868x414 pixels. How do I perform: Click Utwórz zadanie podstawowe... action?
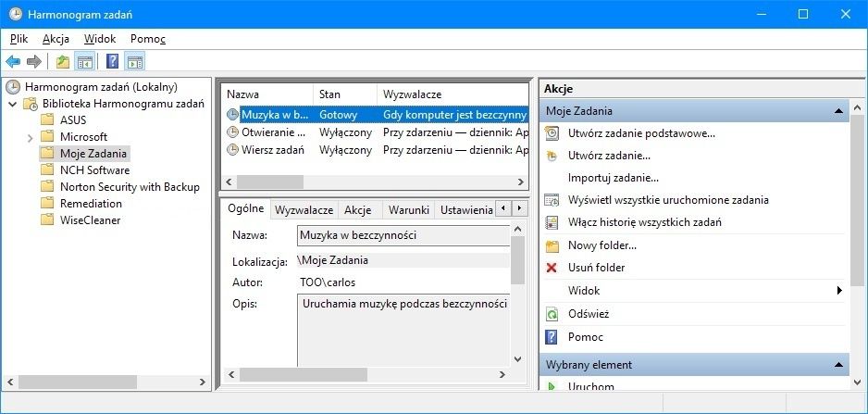point(641,133)
